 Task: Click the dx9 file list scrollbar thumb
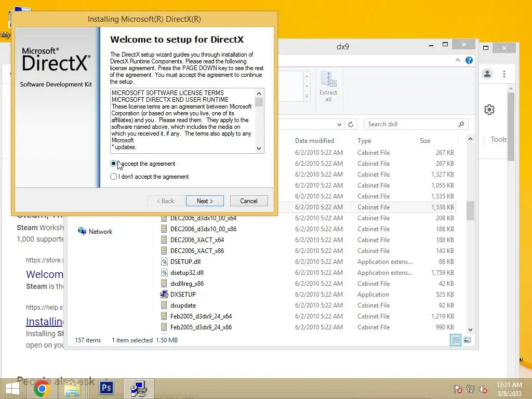[470, 210]
